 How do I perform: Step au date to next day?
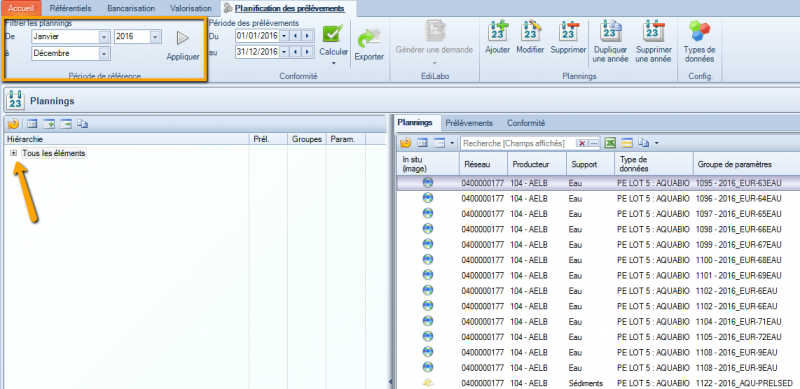point(307,52)
